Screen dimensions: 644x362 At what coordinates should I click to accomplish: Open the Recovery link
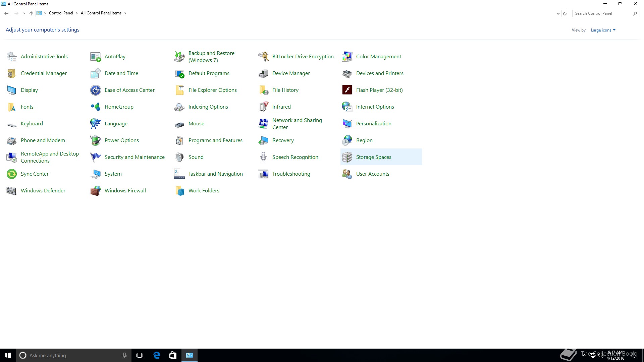[283, 140]
